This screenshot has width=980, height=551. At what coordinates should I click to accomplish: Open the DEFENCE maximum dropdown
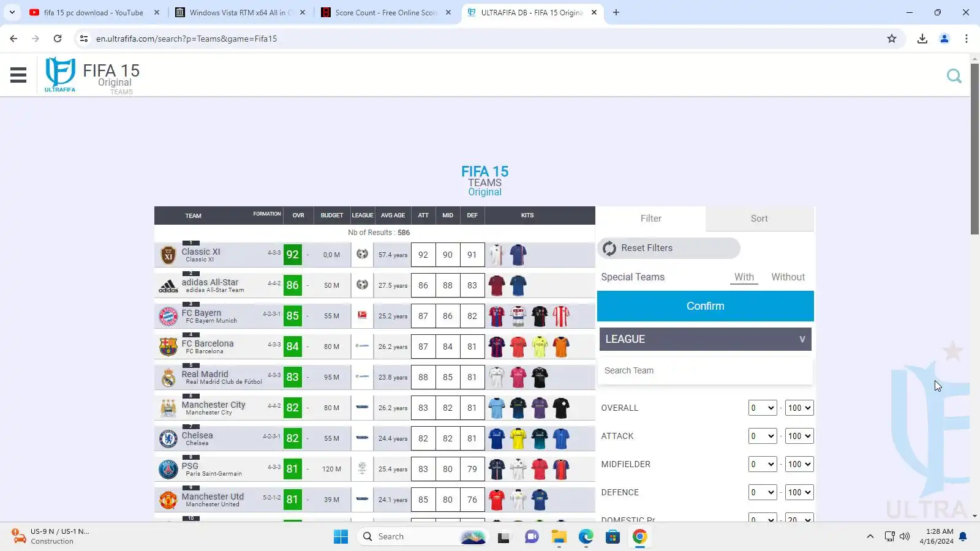click(x=799, y=492)
